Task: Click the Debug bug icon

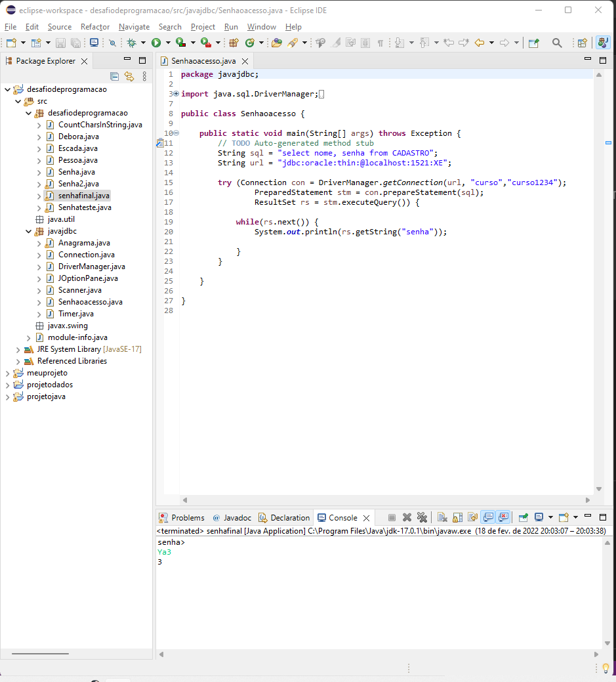Action: click(x=131, y=43)
